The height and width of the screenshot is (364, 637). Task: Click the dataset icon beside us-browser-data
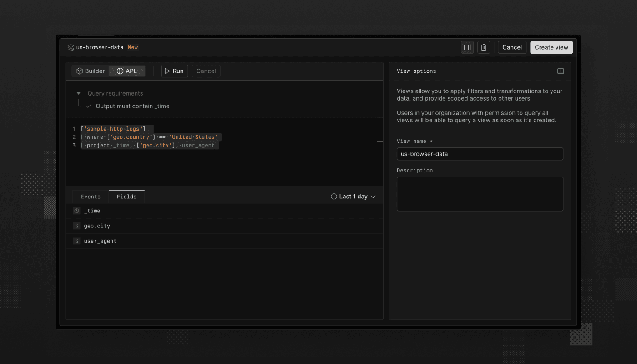[70, 47]
